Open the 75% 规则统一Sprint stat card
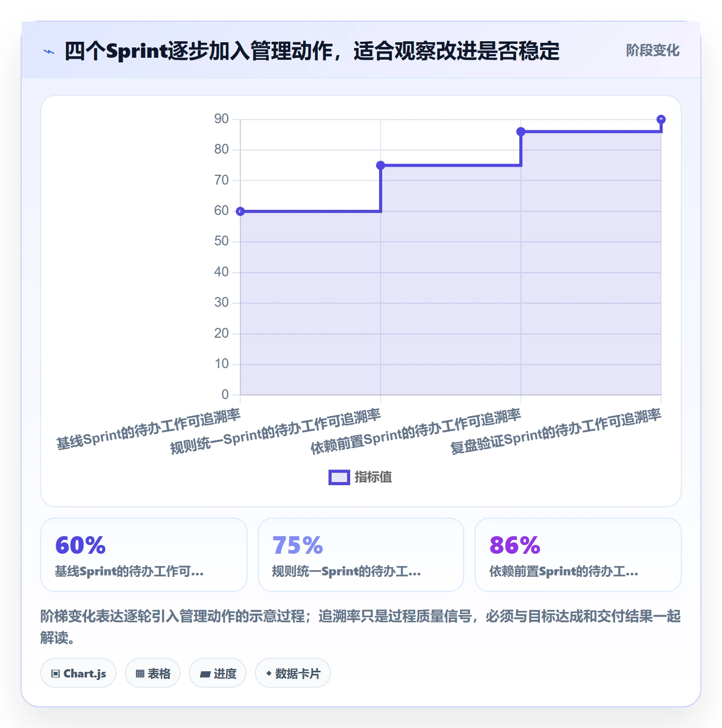722x728 pixels. tap(361, 555)
